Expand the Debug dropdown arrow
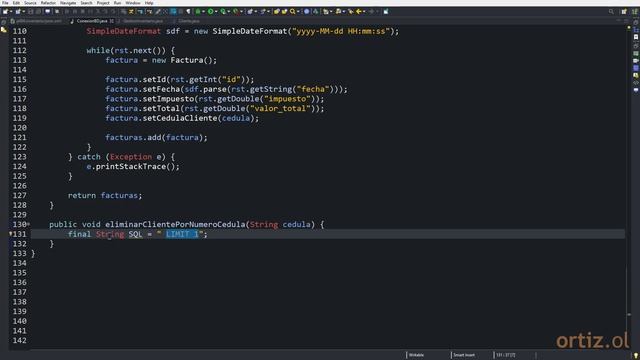This screenshot has width=640, height=360. [x=203, y=11]
